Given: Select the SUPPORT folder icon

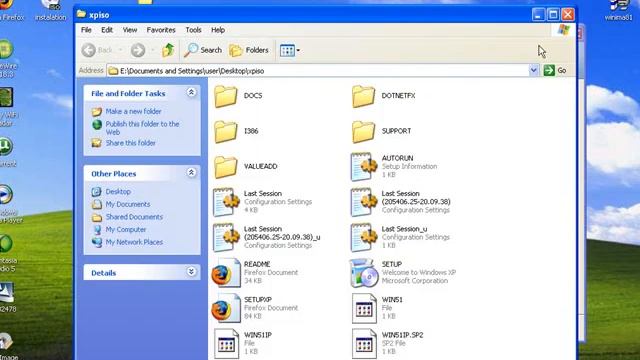Looking at the screenshot, I should click(363, 131).
